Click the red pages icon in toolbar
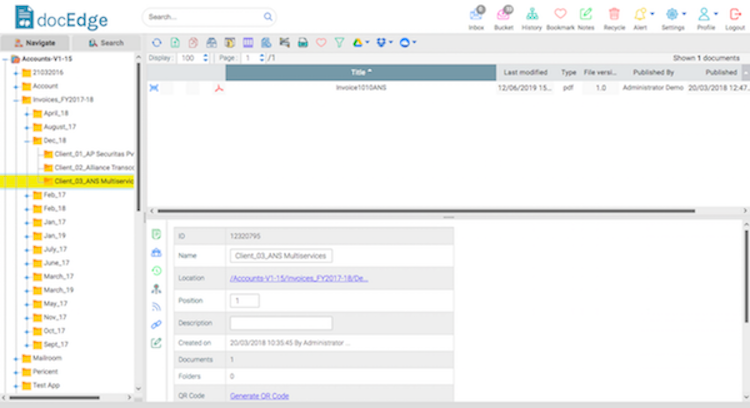Screen dimensions: 750x408 [193, 43]
